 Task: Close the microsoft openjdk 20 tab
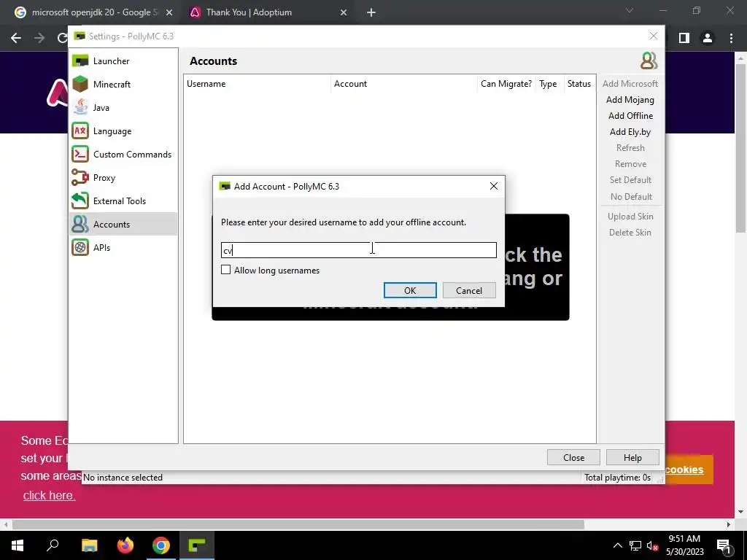click(169, 13)
